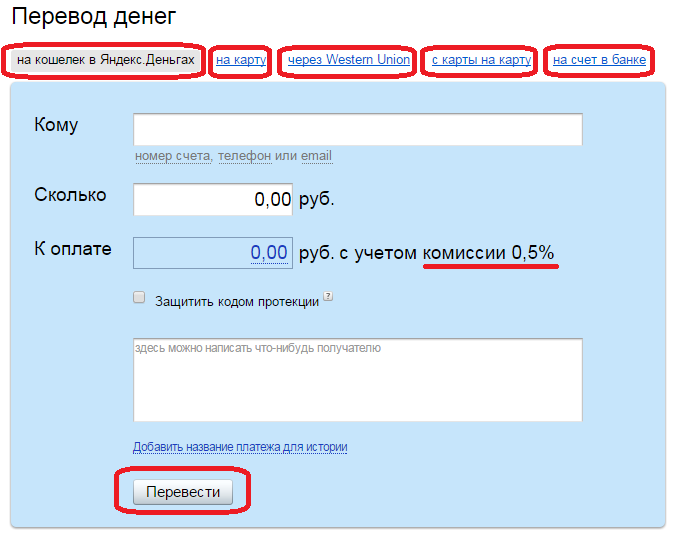The width and height of the screenshot is (681, 541).
Task: Click the 'номер счета' hint link
Action: tap(172, 156)
